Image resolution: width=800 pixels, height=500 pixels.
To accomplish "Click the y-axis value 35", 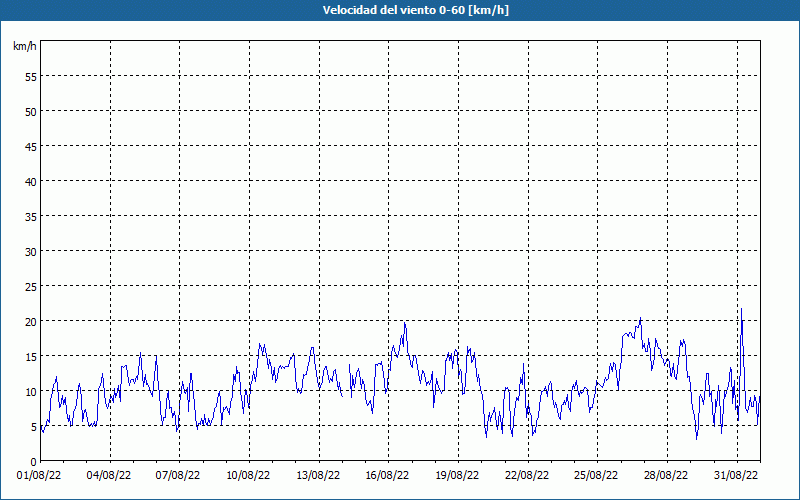I will (31, 216).
